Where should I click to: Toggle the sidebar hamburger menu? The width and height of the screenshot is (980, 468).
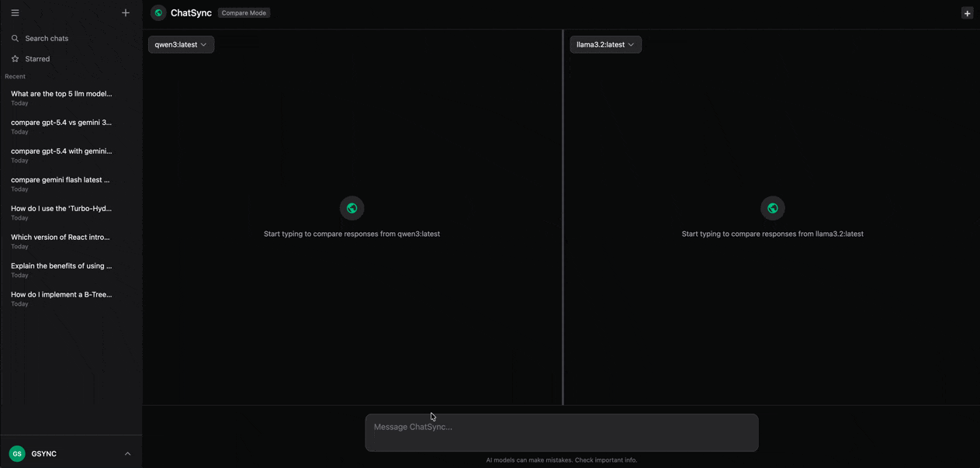coord(15,12)
